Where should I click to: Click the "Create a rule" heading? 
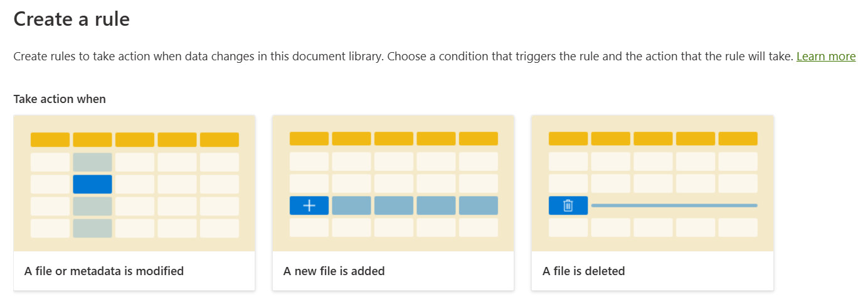tap(71, 19)
